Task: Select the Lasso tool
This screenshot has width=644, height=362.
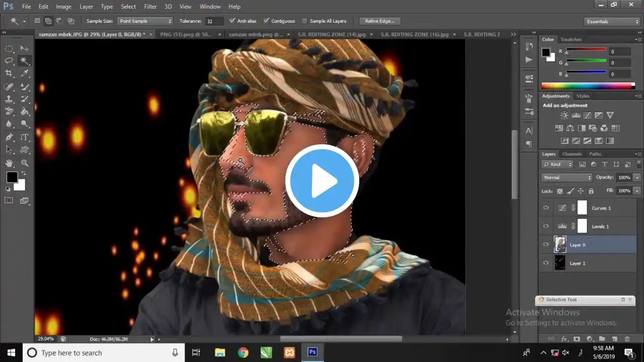Action: tap(9, 61)
